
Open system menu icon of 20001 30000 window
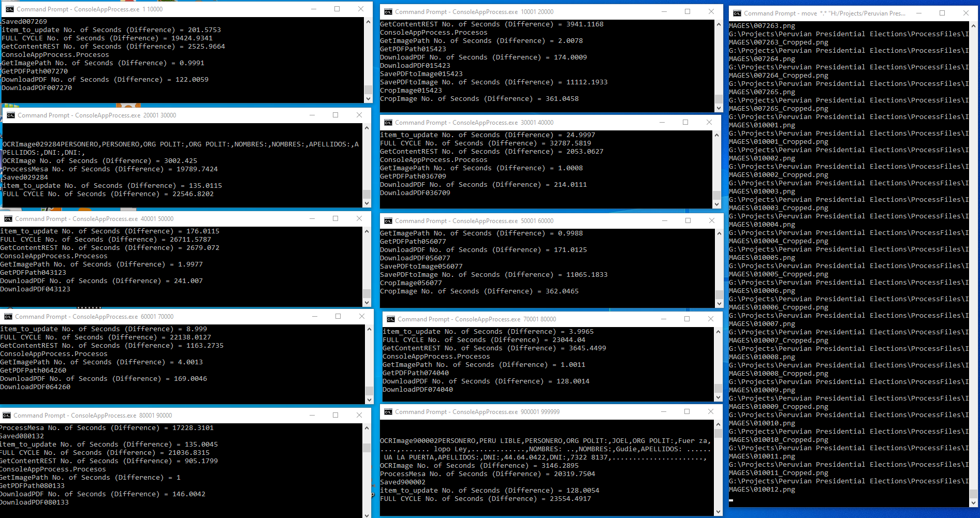pyautogui.click(x=10, y=115)
